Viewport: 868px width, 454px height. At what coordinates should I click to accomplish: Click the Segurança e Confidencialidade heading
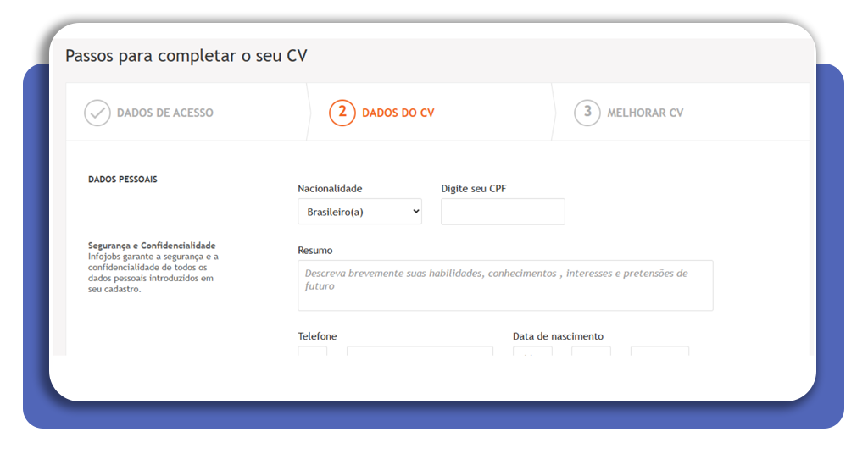pyautogui.click(x=152, y=246)
